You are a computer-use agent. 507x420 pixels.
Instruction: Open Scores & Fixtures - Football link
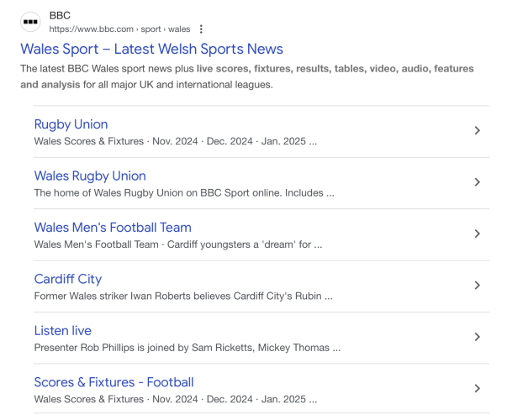click(114, 382)
